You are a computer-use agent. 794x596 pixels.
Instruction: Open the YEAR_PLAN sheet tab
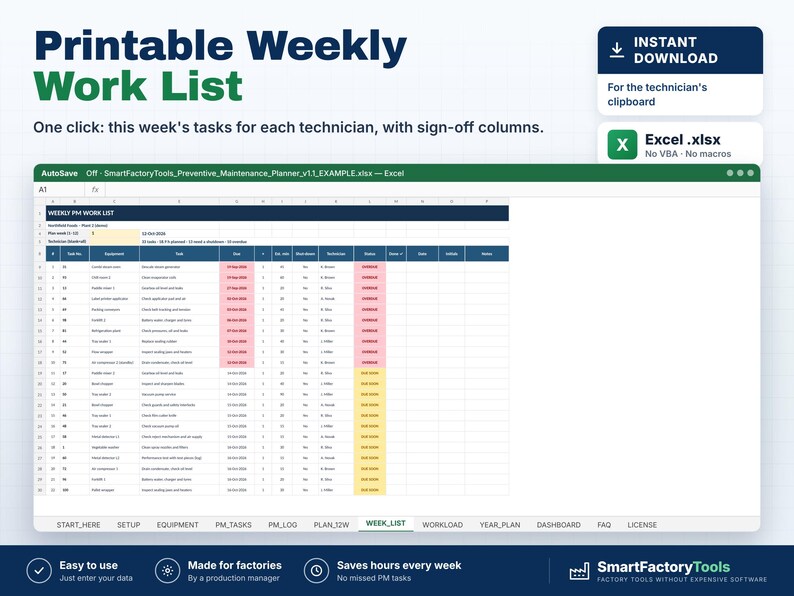pos(500,525)
